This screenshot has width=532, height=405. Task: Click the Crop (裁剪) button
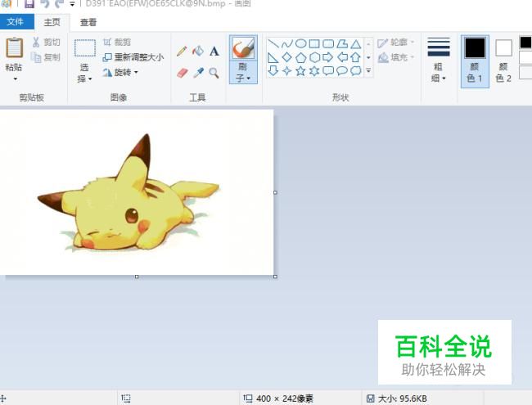[x=117, y=42]
